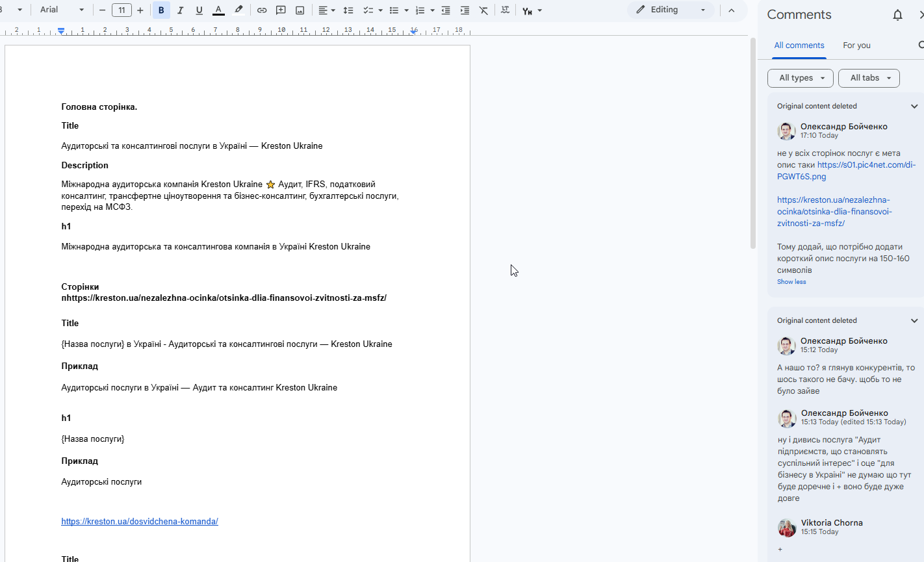
Task: Click Олександр Бойченко's avatar at 15:13
Action: (787, 418)
